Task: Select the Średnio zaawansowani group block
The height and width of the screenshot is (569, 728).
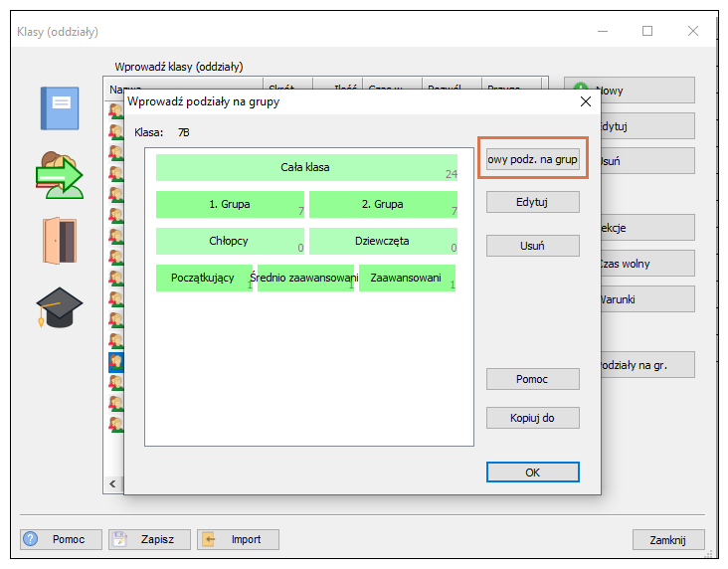Action: tap(305, 278)
